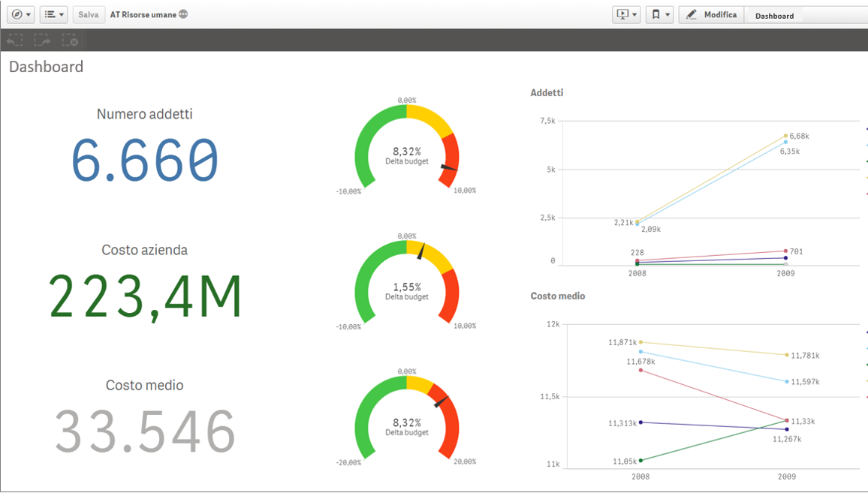Click the 11,871k data label
868x493 pixels.
pyautogui.click(x=622, y=342)
